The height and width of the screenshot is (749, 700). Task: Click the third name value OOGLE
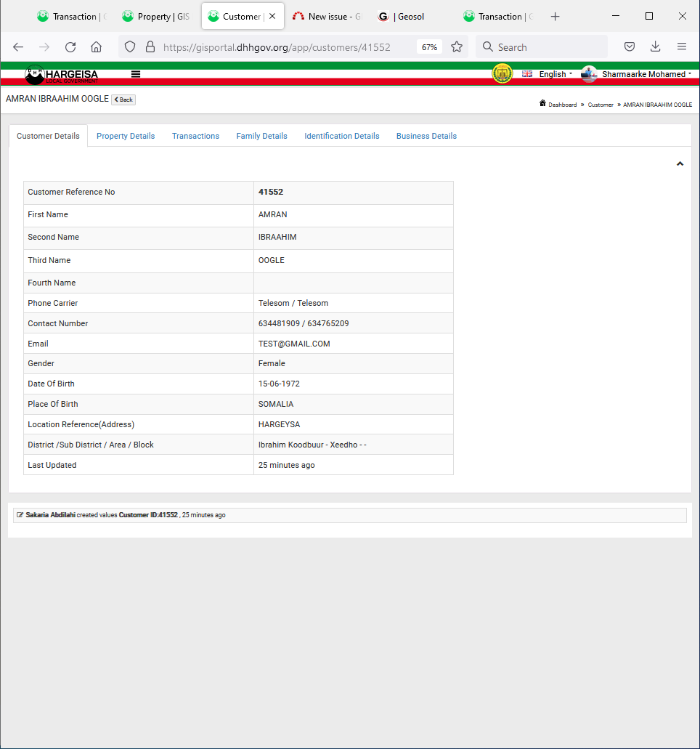pos(272,260)
